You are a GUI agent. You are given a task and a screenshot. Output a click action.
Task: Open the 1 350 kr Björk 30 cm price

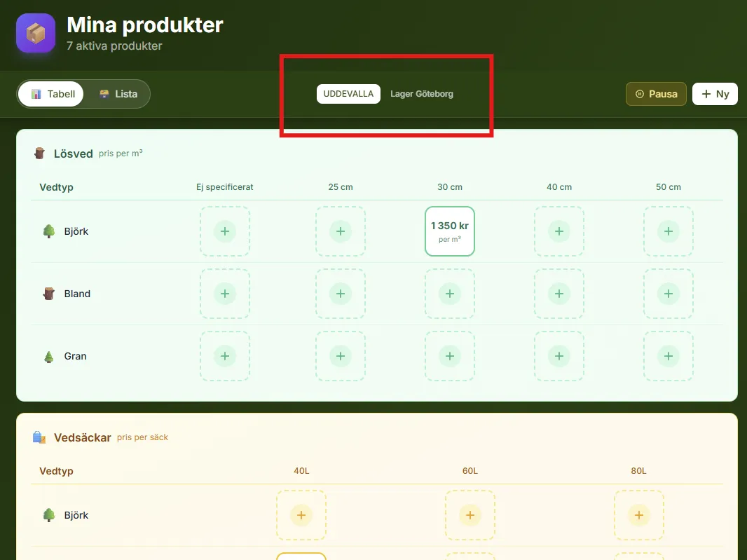pos(450,231)
